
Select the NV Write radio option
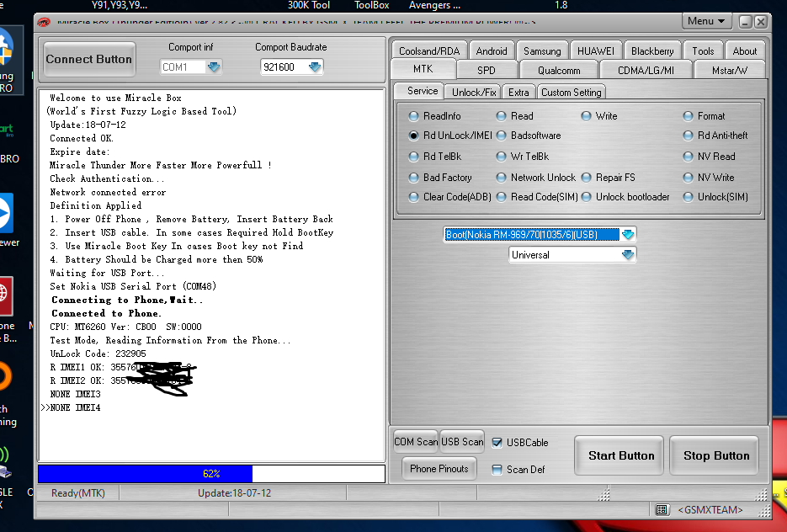click(689, 178)
